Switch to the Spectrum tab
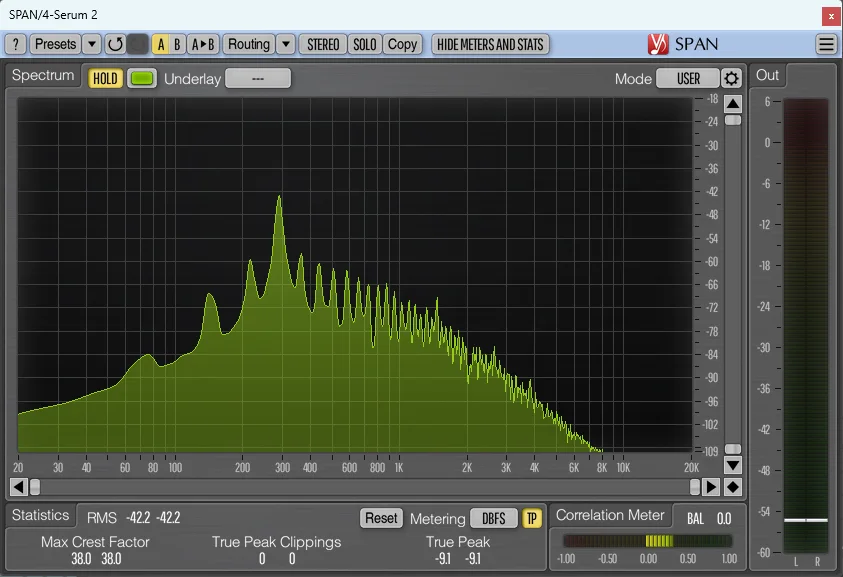 click(x=41, y=75)
